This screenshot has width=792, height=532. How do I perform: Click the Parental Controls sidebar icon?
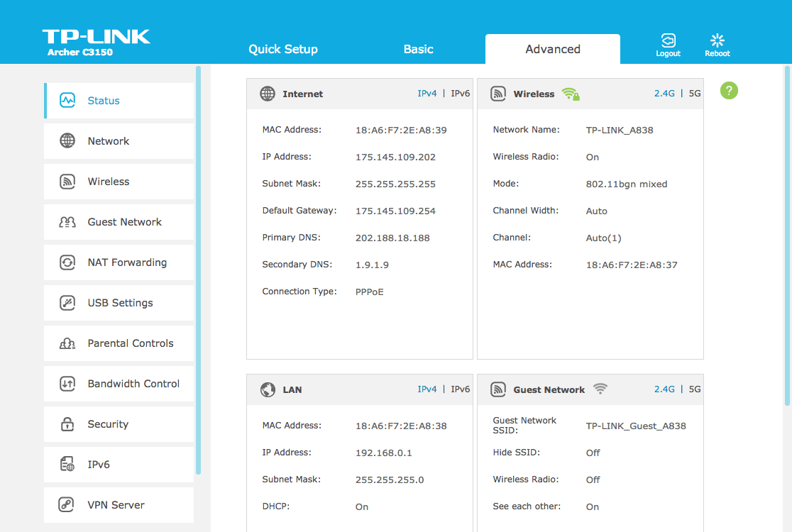click(67, 343)
